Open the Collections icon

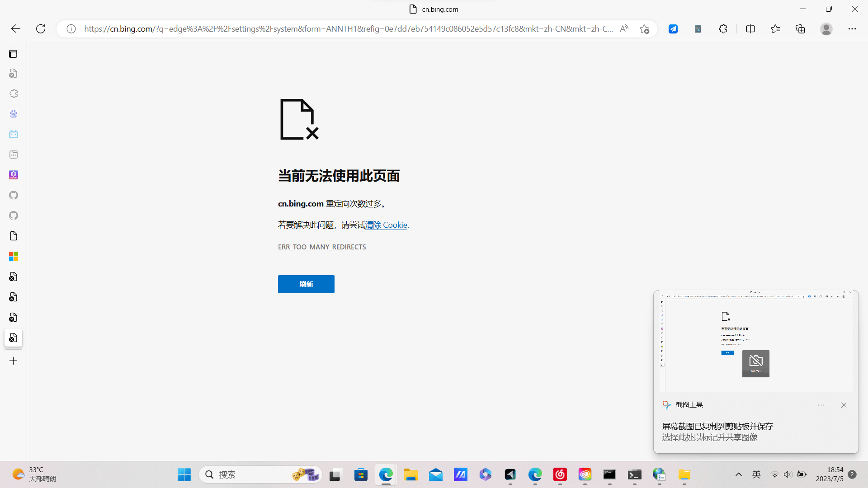coord(800,29)
